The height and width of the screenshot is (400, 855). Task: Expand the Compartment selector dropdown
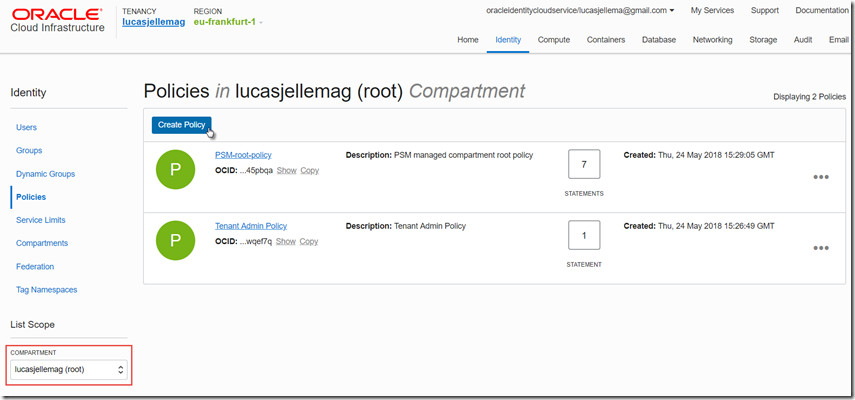click(70, 369)
